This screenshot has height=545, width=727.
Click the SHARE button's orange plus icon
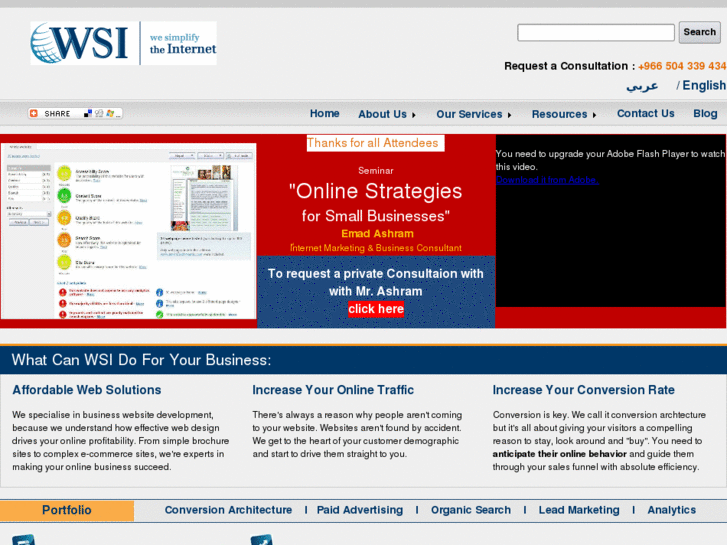tap(33, 113)
